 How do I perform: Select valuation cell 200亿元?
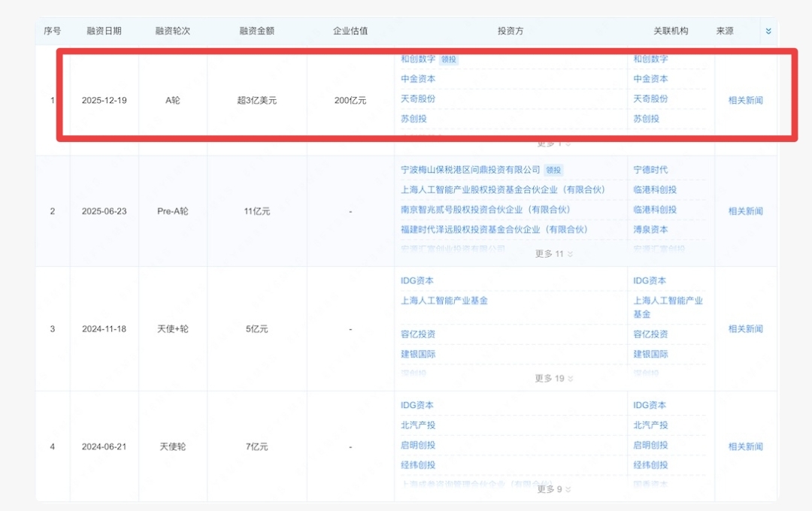350,101
